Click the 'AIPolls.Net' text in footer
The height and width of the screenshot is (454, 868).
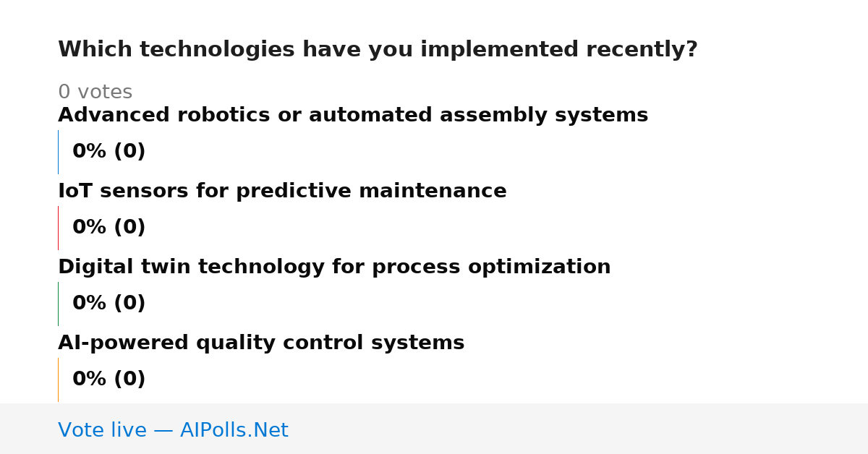tap(234, 431)
